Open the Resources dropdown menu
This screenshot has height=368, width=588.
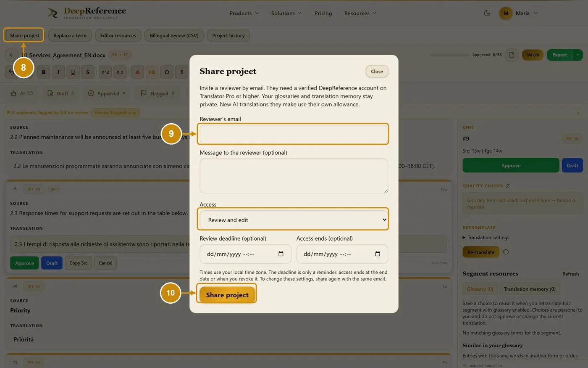[x=360, y=13]
